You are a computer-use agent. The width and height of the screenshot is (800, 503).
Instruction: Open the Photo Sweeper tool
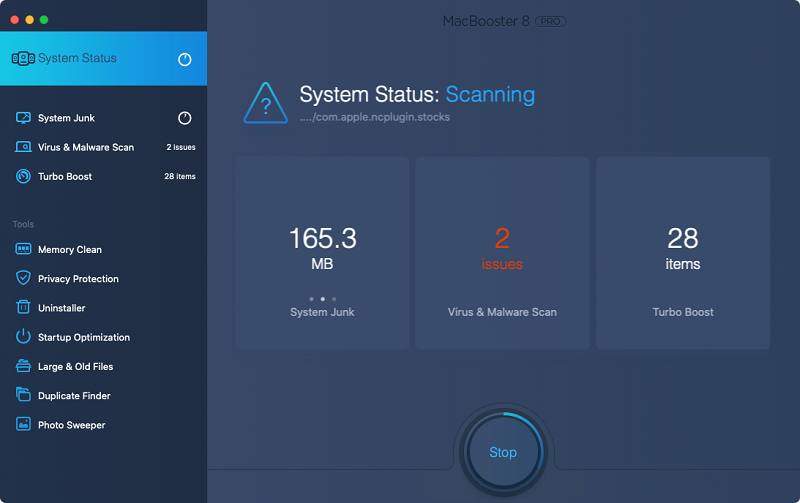pyautogui.click(x=104, y=424)
